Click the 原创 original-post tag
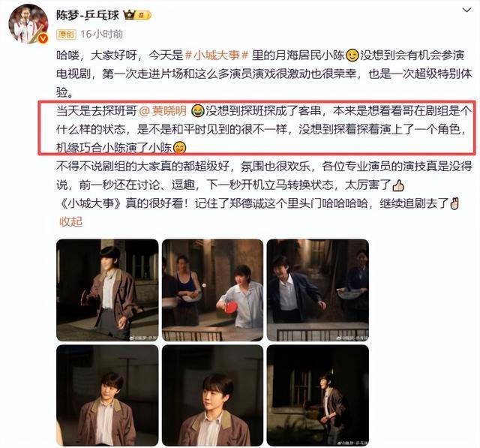Viewport: 480px width, 448px height. click(66, 35)
